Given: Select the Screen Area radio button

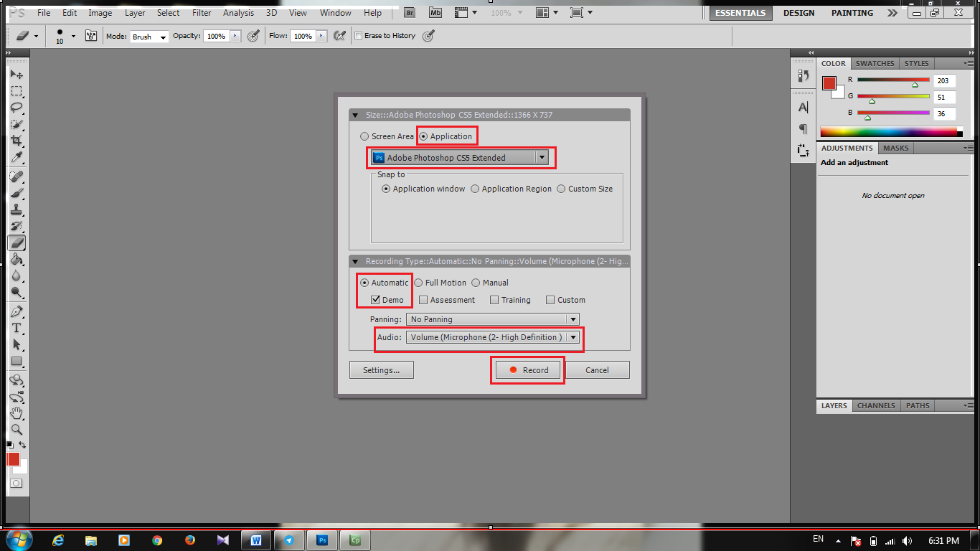Looking at the screenshot, I should coord(364,136).
